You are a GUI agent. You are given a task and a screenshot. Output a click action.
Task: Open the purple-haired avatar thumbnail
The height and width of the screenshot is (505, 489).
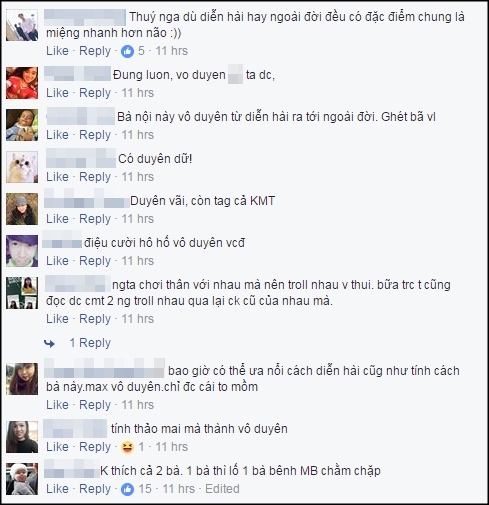(x=22, y=251)
